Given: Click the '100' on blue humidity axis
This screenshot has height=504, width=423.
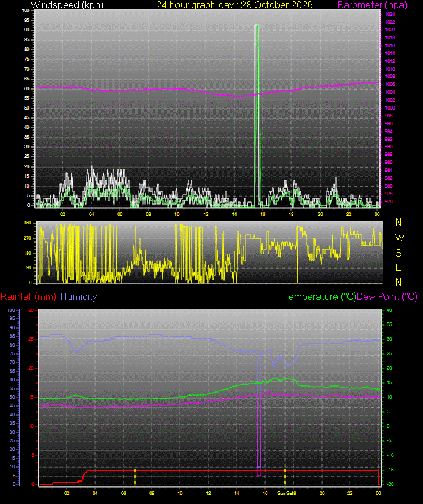Looking at the screenshot, I should coord(11,310).
